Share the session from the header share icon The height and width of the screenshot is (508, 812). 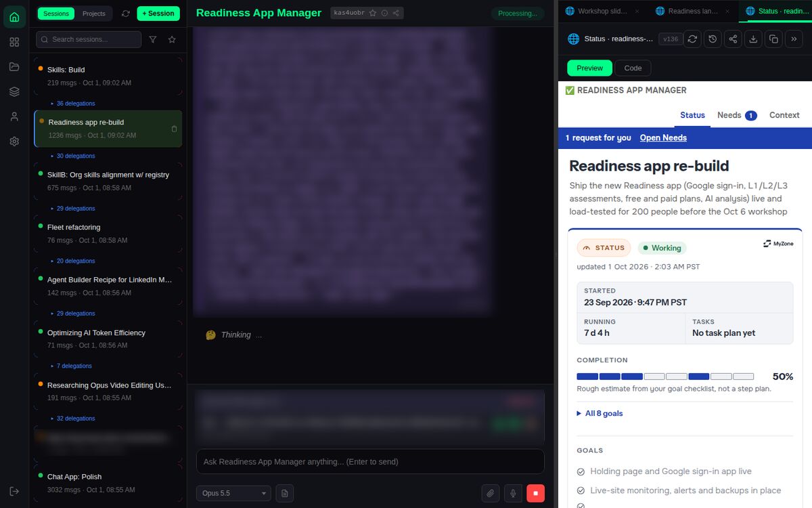(396, 13)
